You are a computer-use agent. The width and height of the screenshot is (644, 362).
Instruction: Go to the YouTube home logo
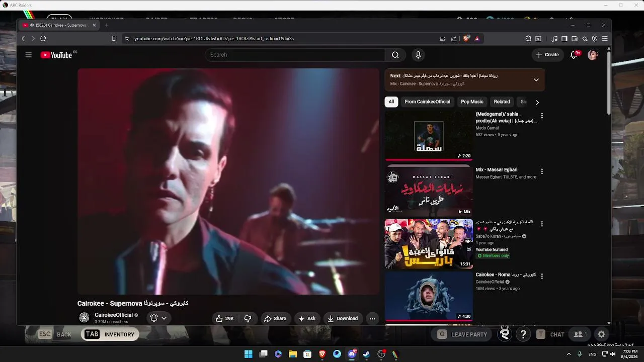tap(56, 55)
